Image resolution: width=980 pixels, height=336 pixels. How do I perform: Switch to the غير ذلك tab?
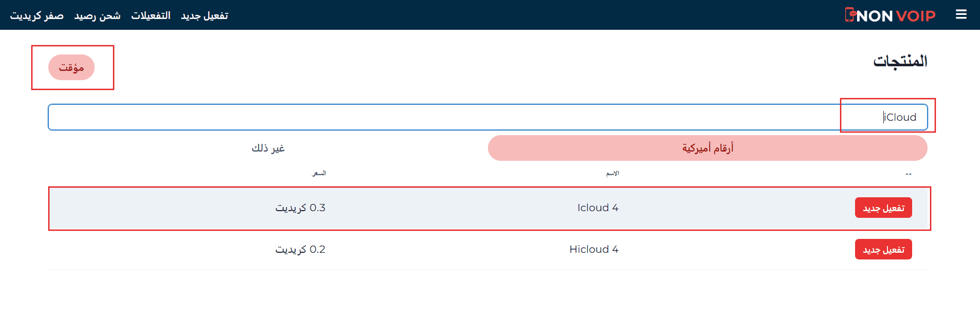point(268,148)
